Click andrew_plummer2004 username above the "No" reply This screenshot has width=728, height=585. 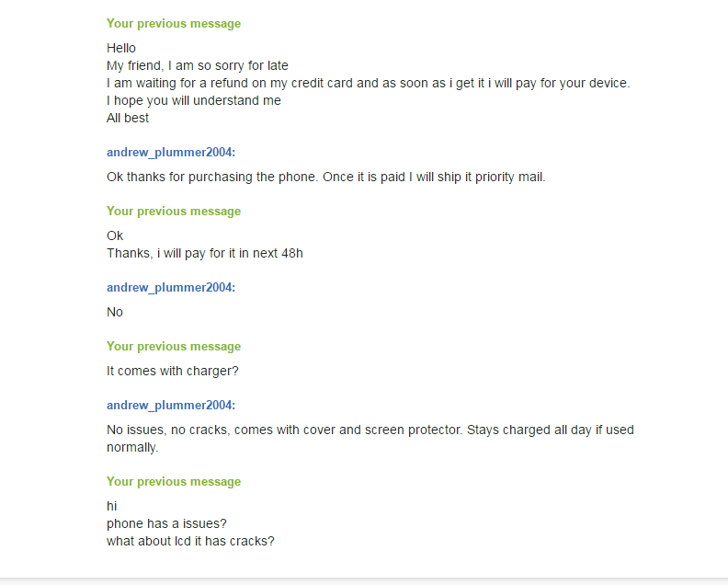coord(170,287)
